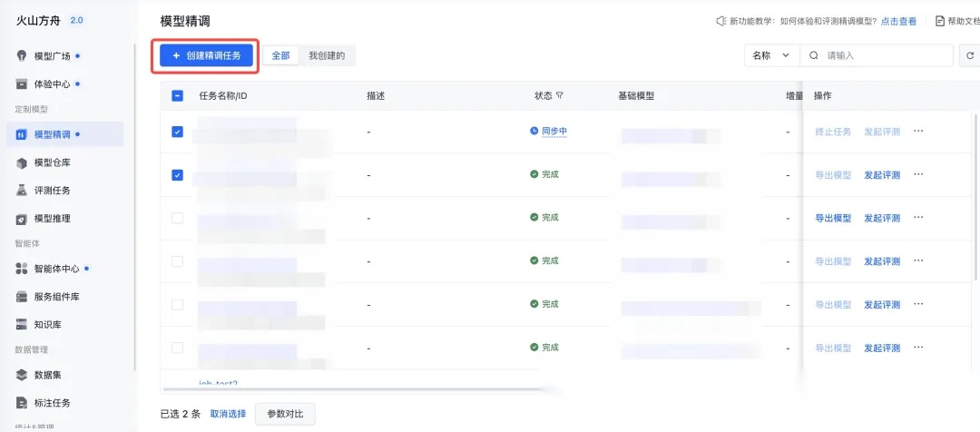Click 发起评测 in the 同步中 row

pyautogui.click(x=882, y=132)
